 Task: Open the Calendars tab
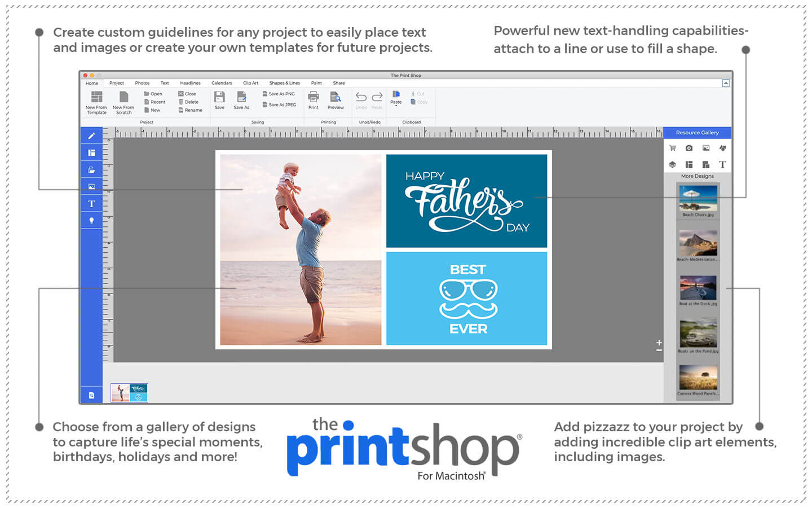[x=222, y=83]
